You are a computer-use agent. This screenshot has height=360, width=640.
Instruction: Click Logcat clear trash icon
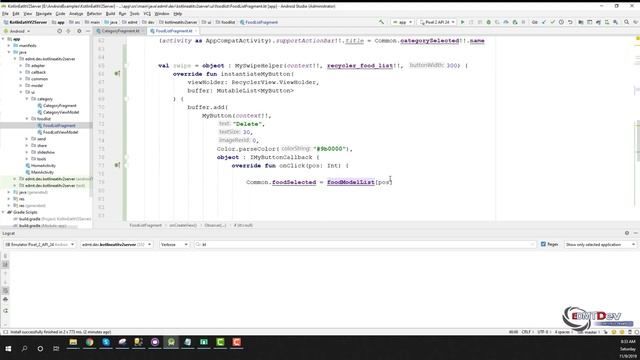click(5, 256)
